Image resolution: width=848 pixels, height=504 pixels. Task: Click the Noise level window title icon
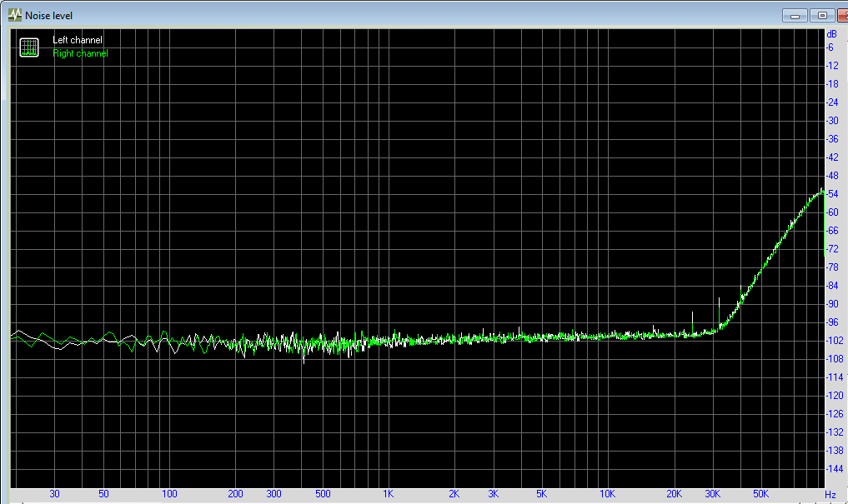15,15
